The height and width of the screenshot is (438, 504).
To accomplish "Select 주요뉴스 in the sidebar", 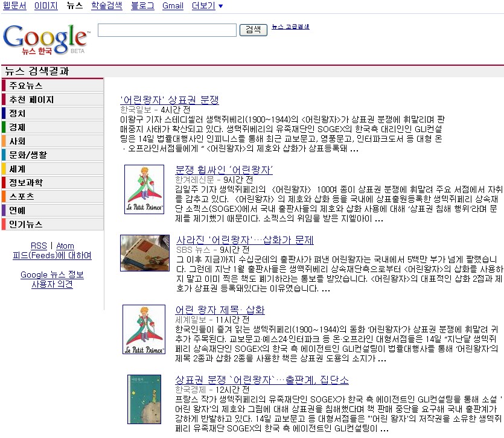I will [53, 86].
